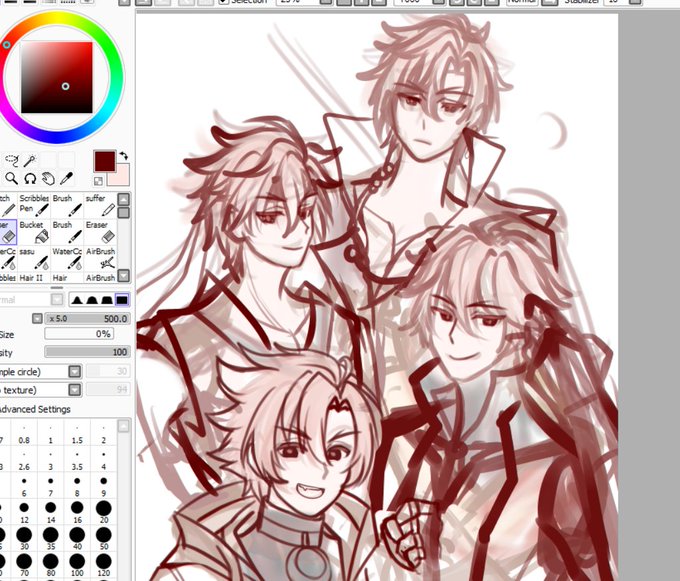The height and width of the screenshot is (581, 680).
Task: Select the Brush tool beside the suffer pencil
Action: click(67, 206)
